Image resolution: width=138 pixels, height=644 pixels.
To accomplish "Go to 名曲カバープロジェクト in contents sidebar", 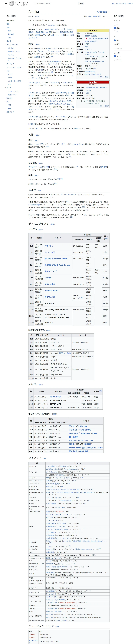I will click(15, 59).
